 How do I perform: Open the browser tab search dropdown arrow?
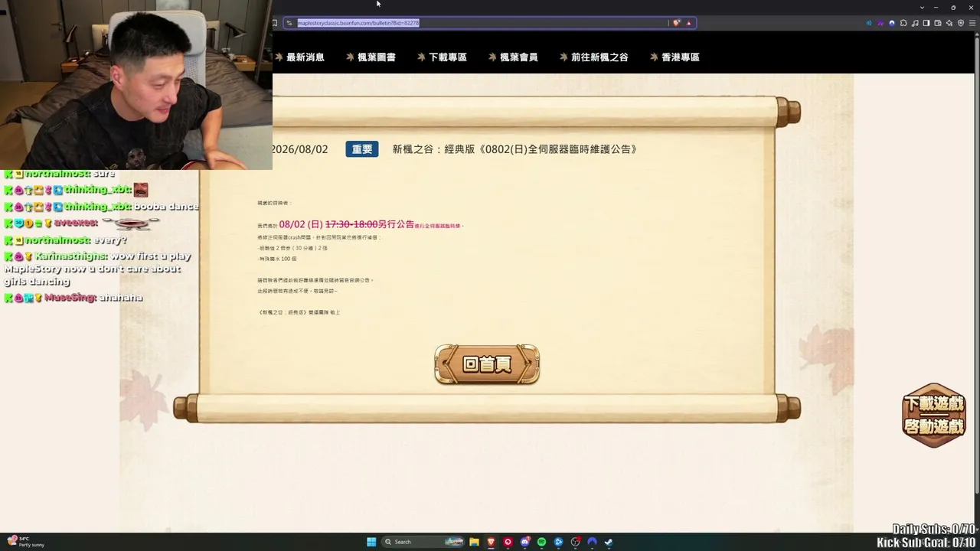click(x=922, y=7)
